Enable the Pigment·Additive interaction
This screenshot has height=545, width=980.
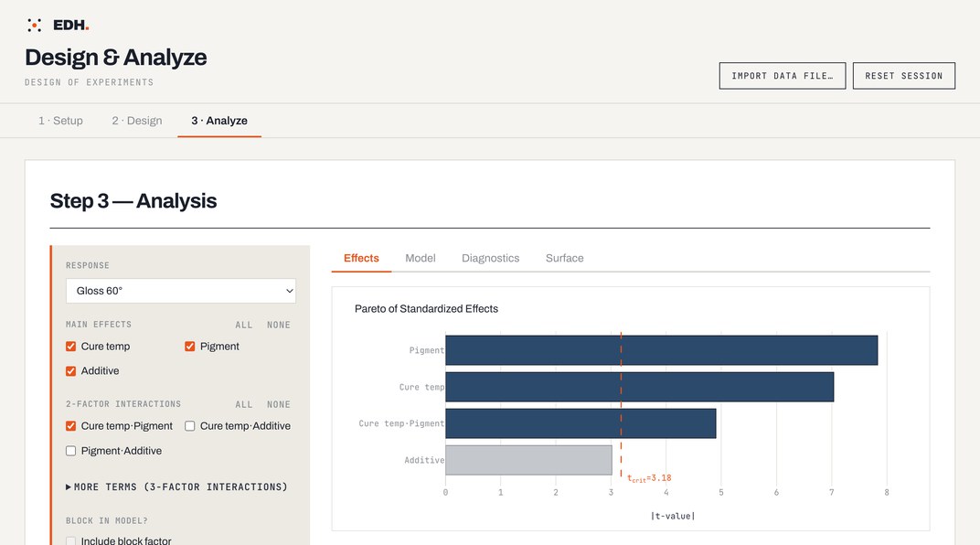[70, 451]
